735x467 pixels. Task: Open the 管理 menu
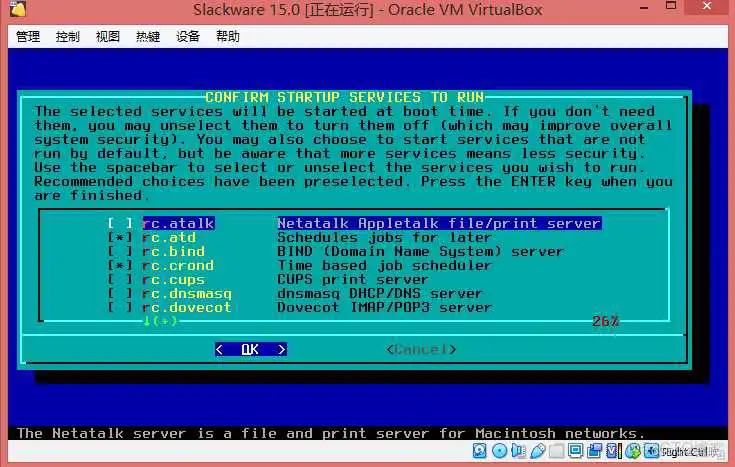pos(28,37)
